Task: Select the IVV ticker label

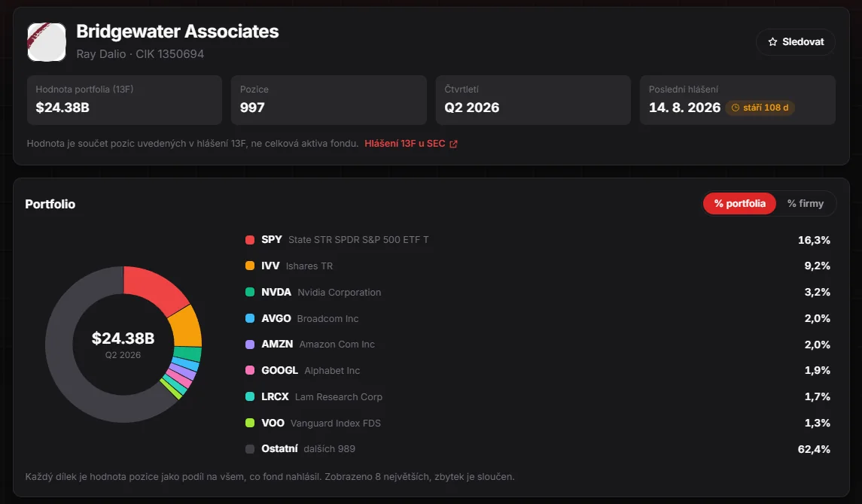Action: pos(270,266)
